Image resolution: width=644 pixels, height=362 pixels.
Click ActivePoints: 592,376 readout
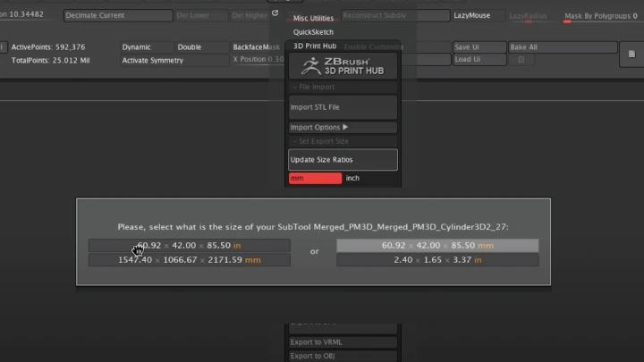click(48, 47)
